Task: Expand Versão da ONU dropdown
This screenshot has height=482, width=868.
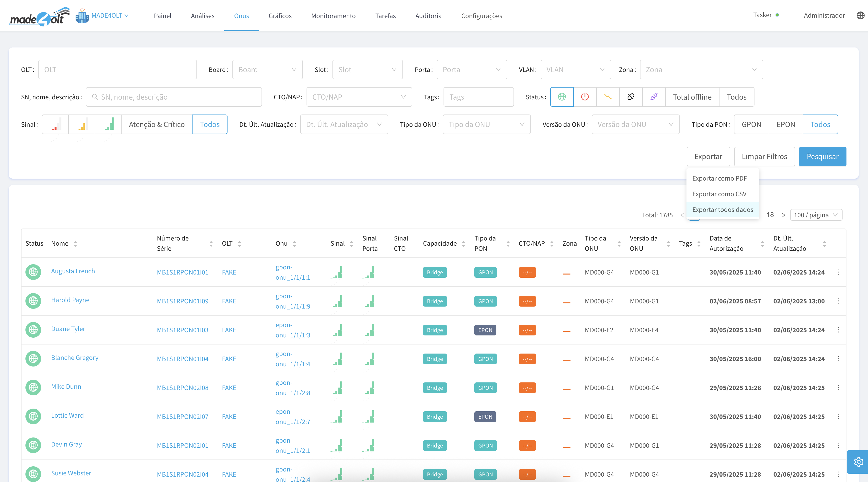Action: tap(636, 124)
